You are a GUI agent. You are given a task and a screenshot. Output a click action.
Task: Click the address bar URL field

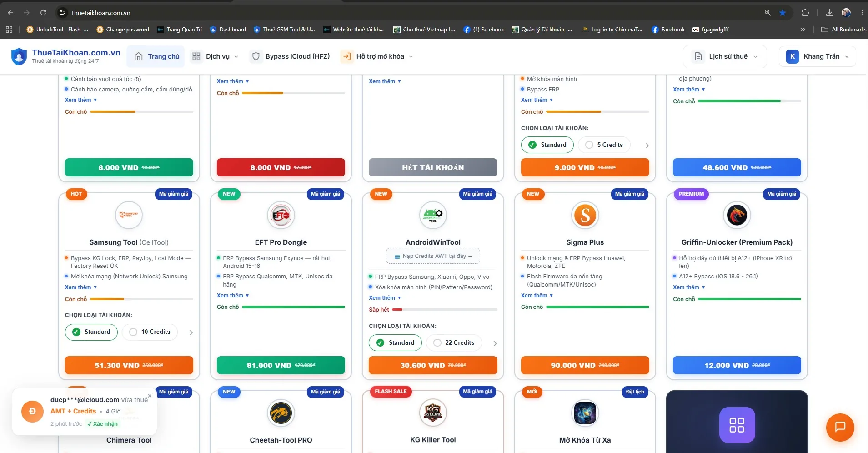pyautogui.click(x=409, y=13)
